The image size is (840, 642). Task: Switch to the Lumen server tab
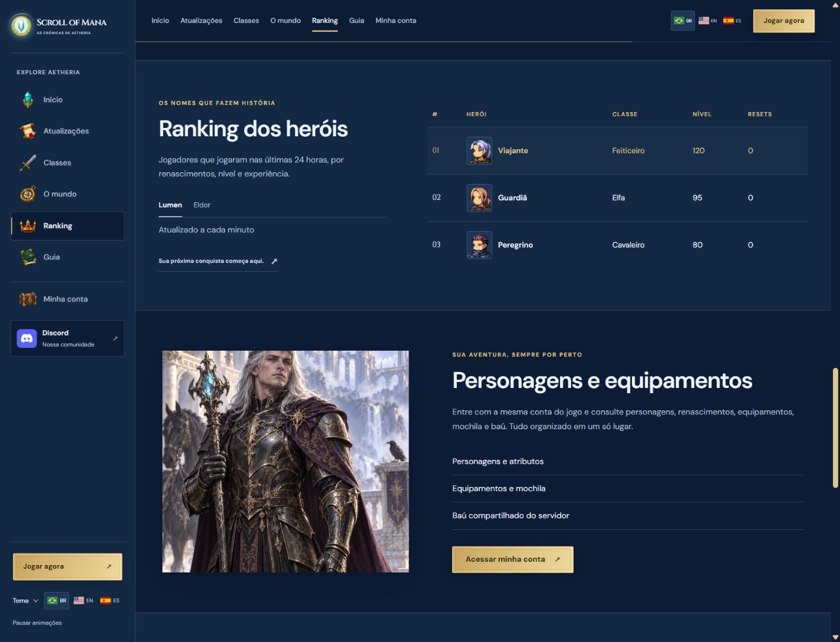tap(170, 205)
